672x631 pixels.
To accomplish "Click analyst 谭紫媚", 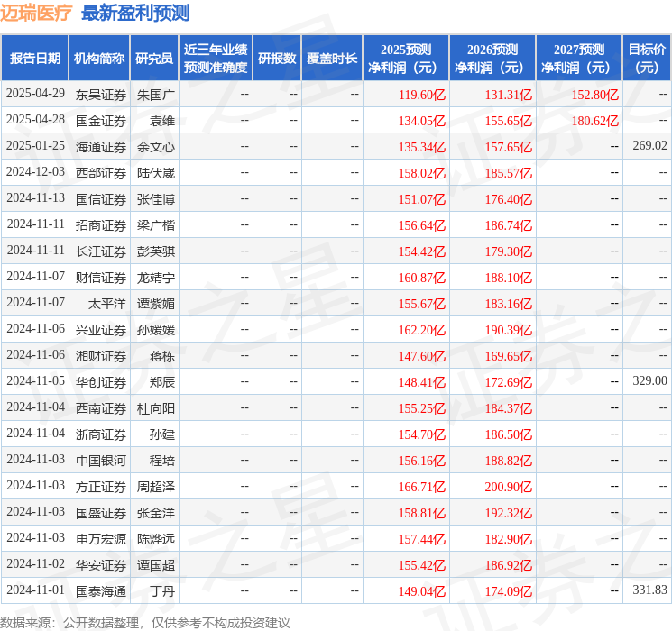I will 155,304.
